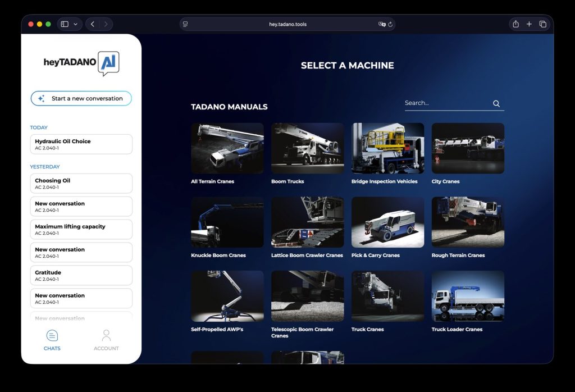Open the Maximum lifting capacity chat

81,229
